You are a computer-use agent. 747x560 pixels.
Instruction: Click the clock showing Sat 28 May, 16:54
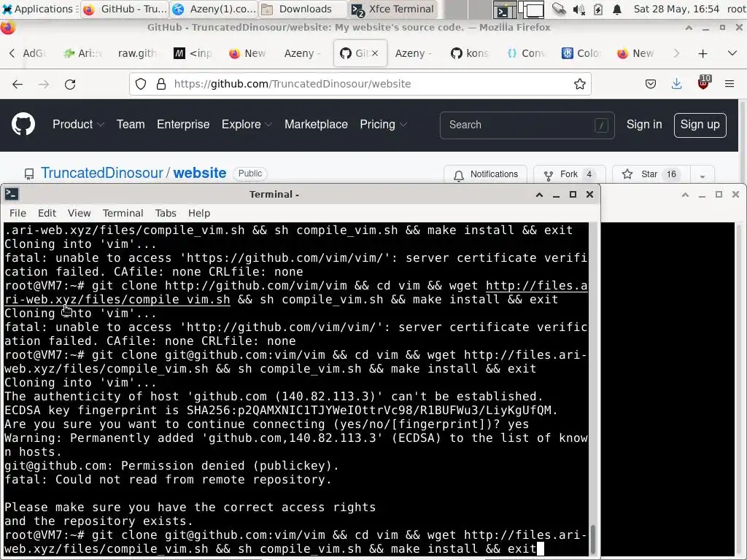coord(676,9)
